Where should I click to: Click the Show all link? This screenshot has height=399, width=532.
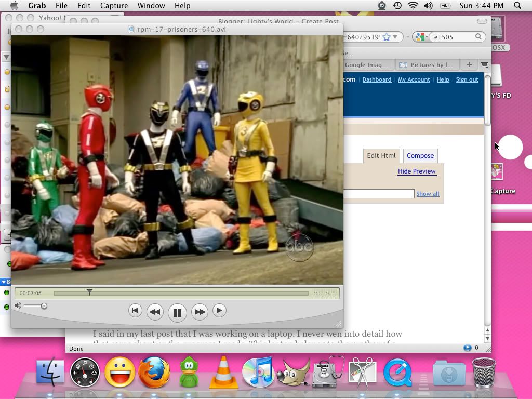pyautogui.click(x=428, y=194)
